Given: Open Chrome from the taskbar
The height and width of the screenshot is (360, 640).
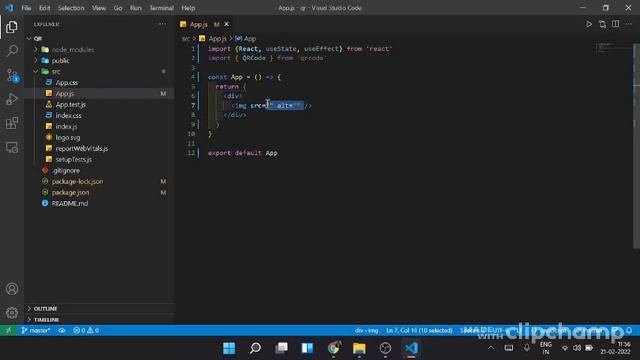Looking at the screenshot, I should (333, 348).
